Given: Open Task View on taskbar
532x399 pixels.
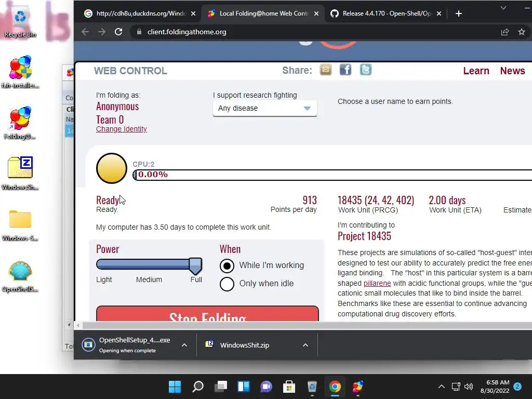Looking at the screenshot, I should (x=221, y=387).
